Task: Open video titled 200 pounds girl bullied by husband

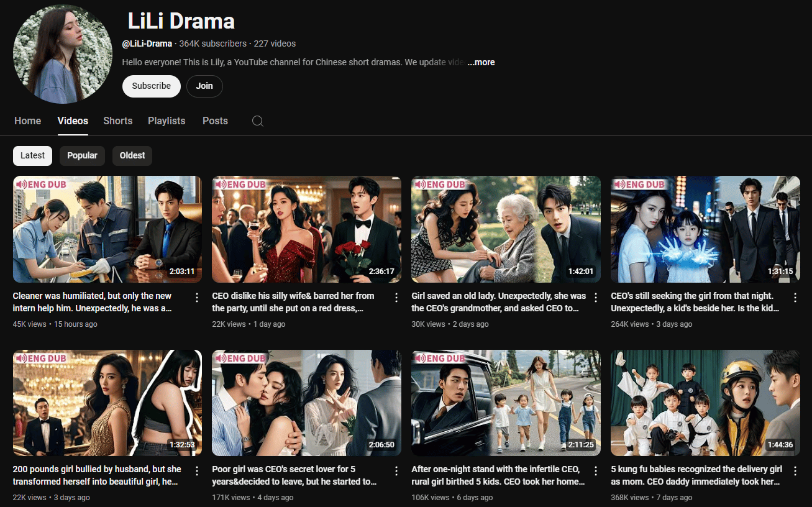Action: point(97,475)
